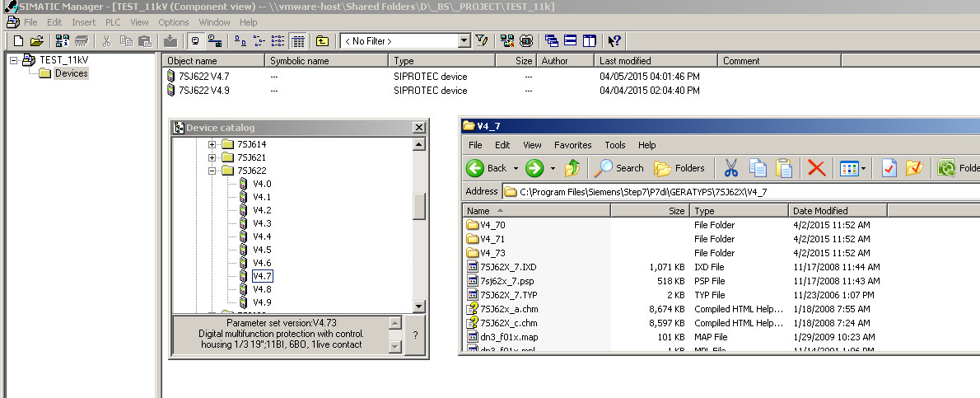Image resolution: width=980 pixels, height=398 pixels.
Task: Click the Up folder icon in Explorer
Action: [572, 168]
